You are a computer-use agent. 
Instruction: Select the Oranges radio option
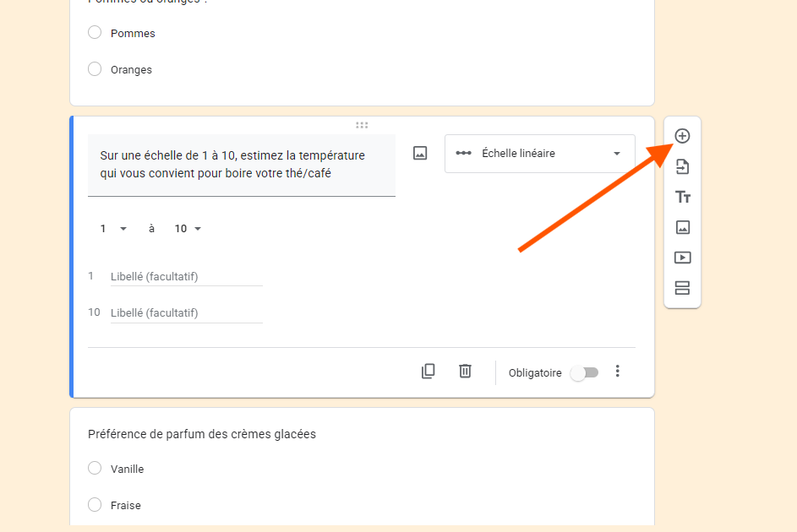[95, 69]
